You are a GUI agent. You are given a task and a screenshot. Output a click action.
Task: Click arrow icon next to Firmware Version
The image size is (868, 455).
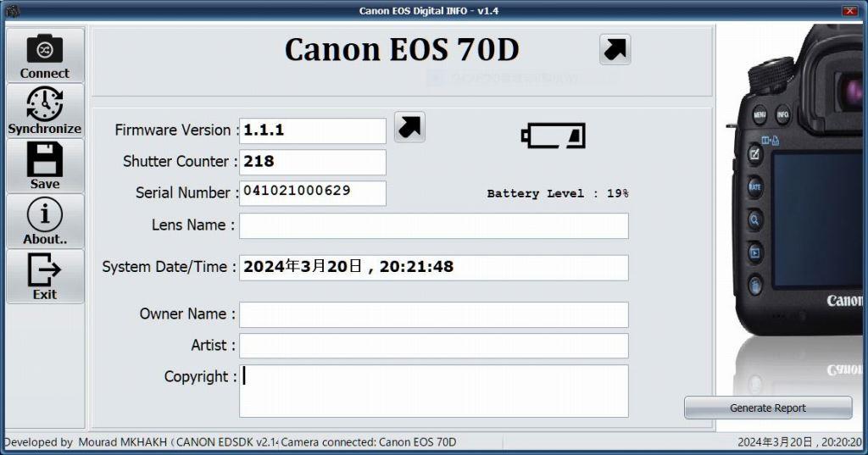coord(409,127)
